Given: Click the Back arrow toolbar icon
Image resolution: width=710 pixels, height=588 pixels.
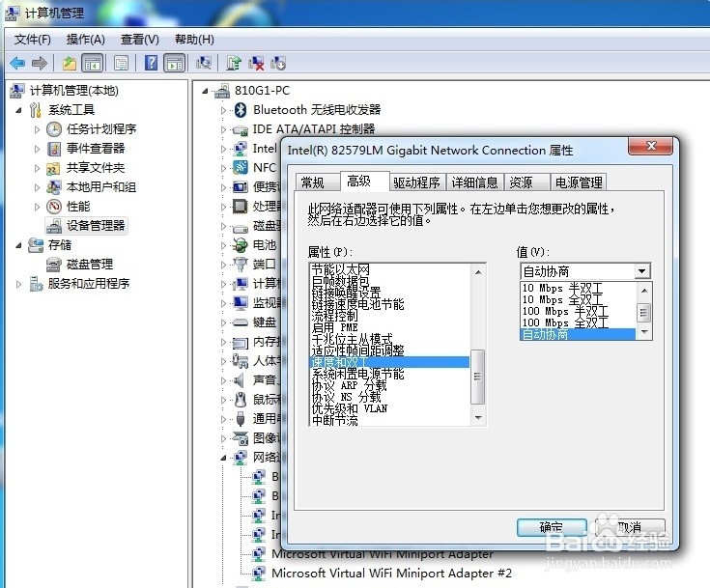Looking at the screenshot, I should point(17,63).
